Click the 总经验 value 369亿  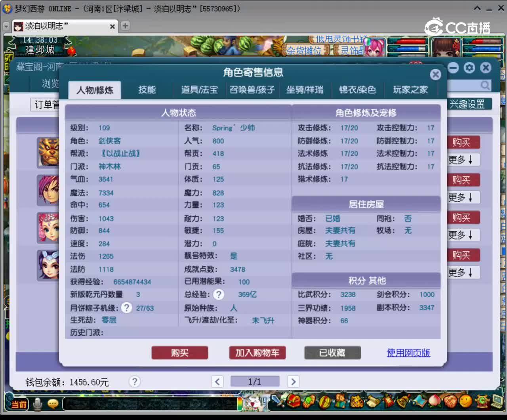pos(248,294)
